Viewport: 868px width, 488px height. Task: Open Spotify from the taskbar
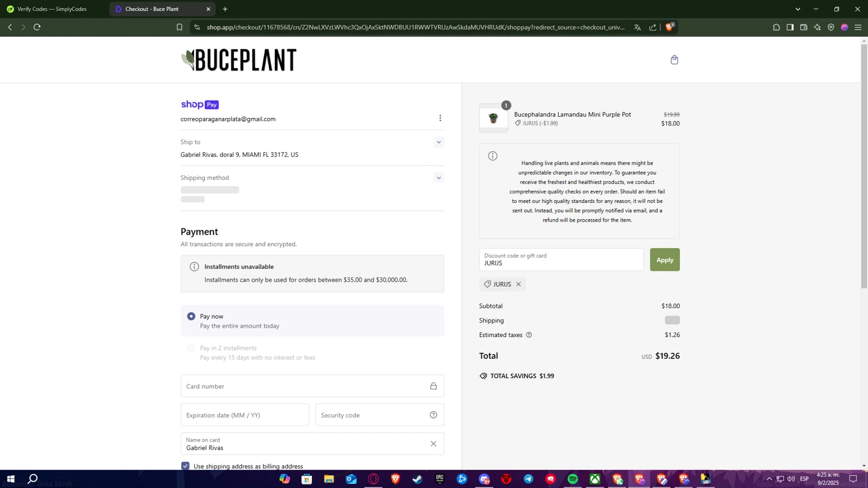coord(573,479)
